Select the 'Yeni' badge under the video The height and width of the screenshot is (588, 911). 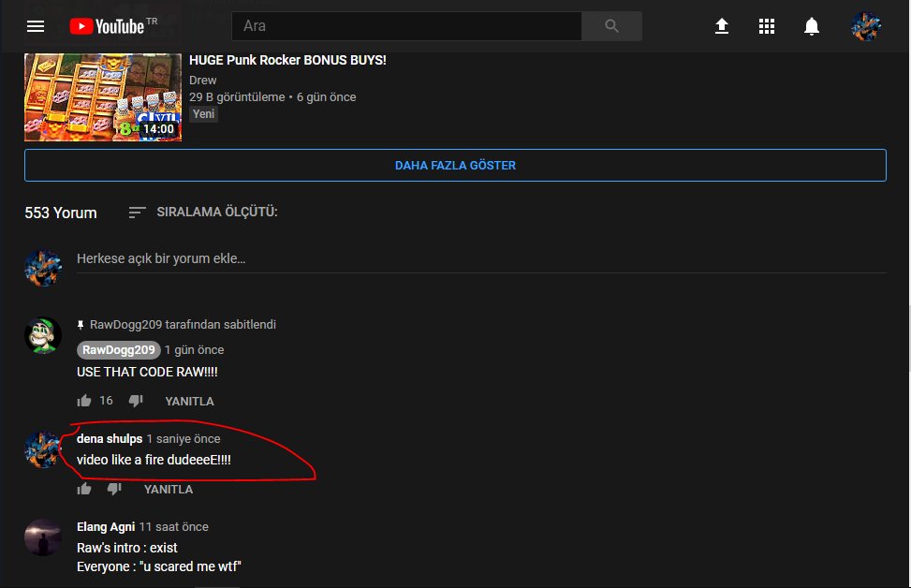coord(203,114)
